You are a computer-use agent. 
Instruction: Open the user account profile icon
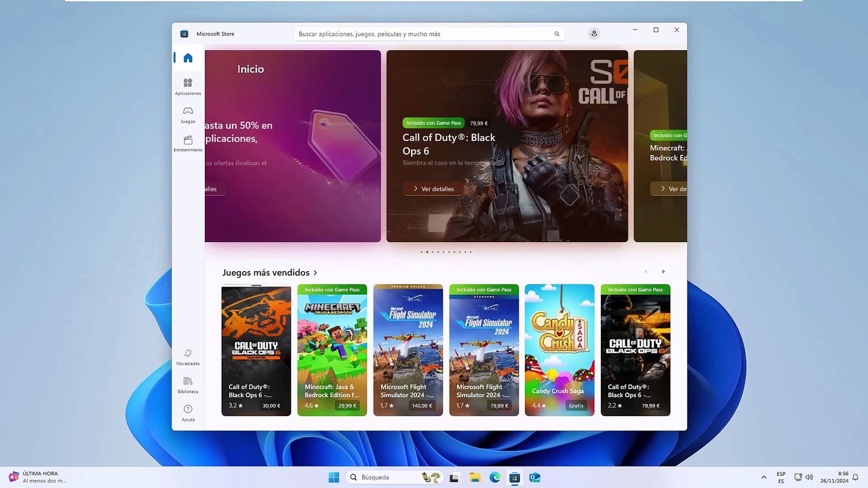pos(594,34)
